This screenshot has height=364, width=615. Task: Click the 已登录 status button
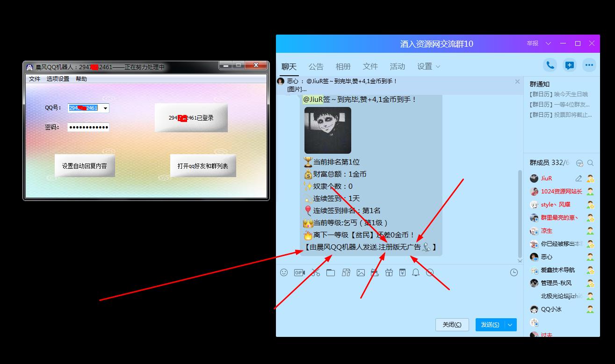tap(191, 118)
